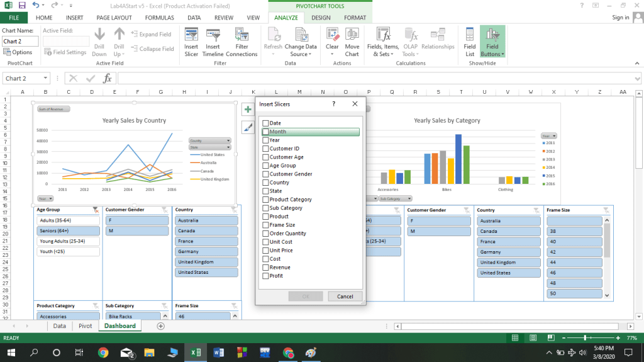Click the zoom slider in status bar
Viewport: 644px width, 362px height.
(x=585, y=338)
